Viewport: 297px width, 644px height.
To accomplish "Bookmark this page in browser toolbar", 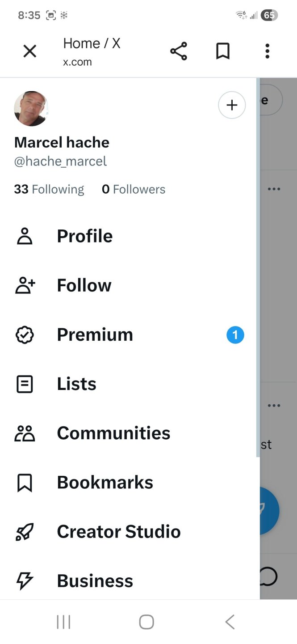I will tap(223, 51).
